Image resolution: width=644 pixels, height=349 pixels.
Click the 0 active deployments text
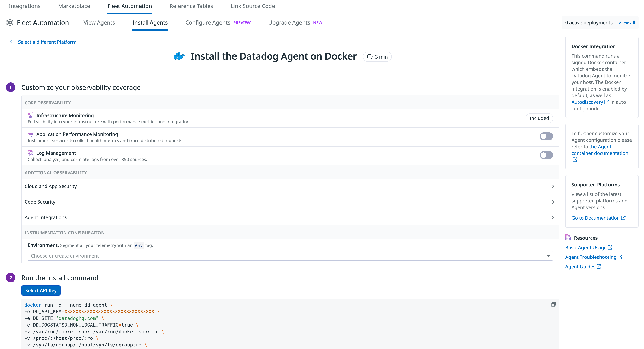click(x=589, y=22)
